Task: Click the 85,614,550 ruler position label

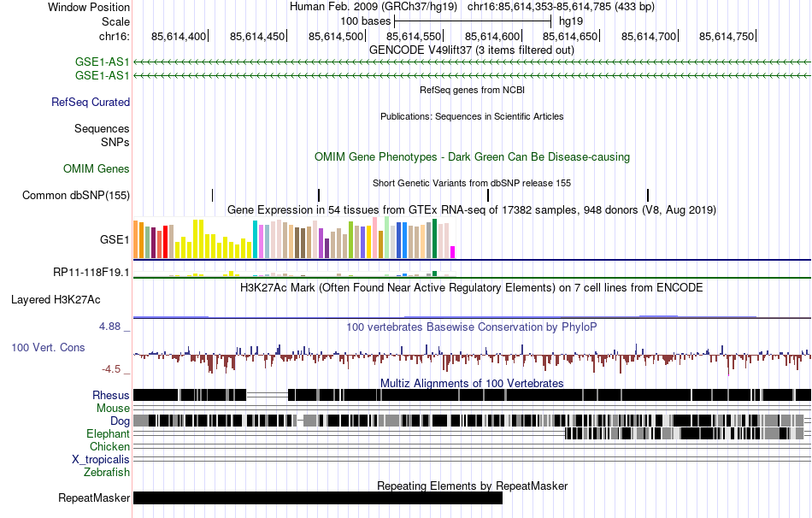Action: pyautogui.click(x=414, y=36)
